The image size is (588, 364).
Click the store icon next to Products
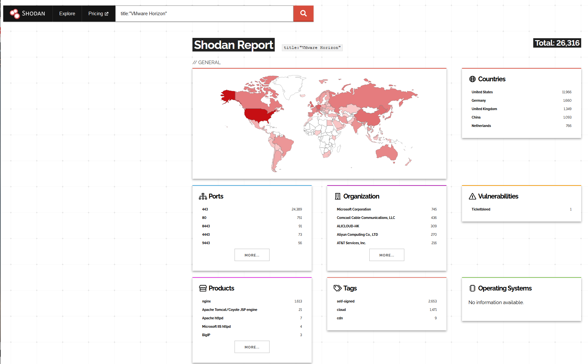tap(203, 288)
